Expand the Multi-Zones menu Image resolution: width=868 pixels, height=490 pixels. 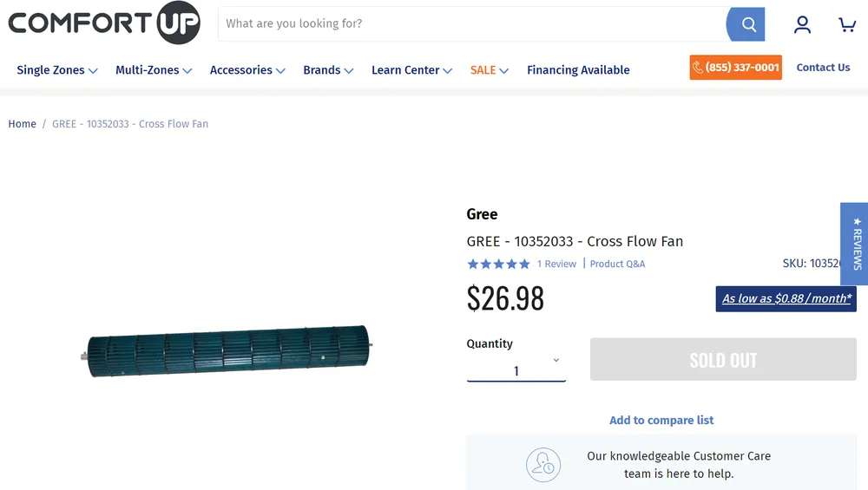click(x=154, y=70)
